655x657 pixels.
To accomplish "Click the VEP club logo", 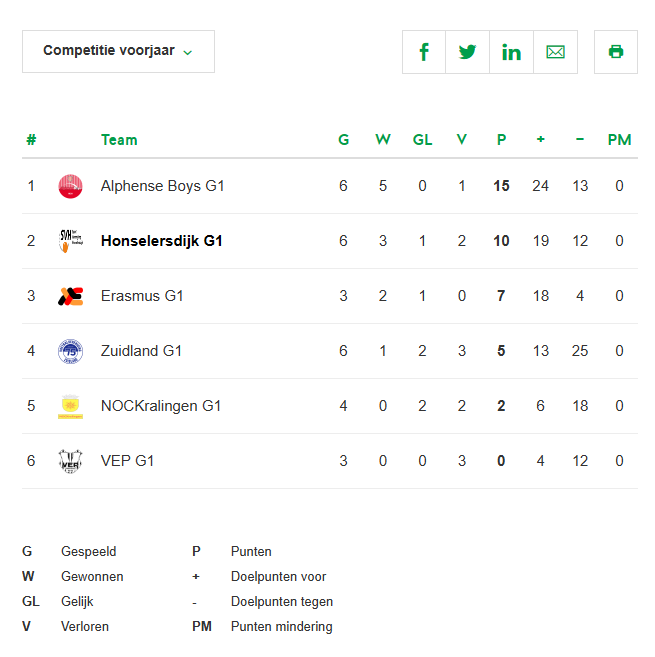I will click(70, 461).
